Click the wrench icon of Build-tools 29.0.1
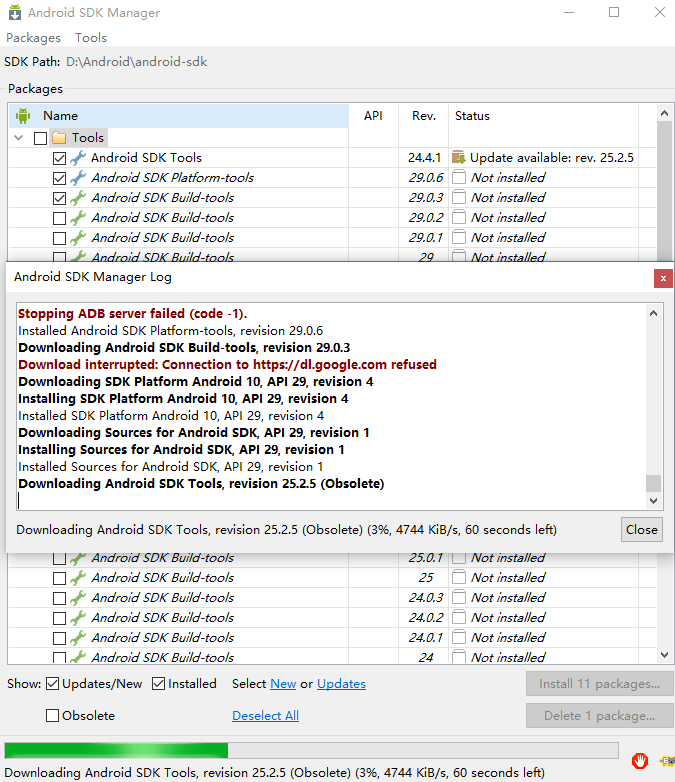The width and height of the screenshot is (675, 782). click(x=77, y=237)
